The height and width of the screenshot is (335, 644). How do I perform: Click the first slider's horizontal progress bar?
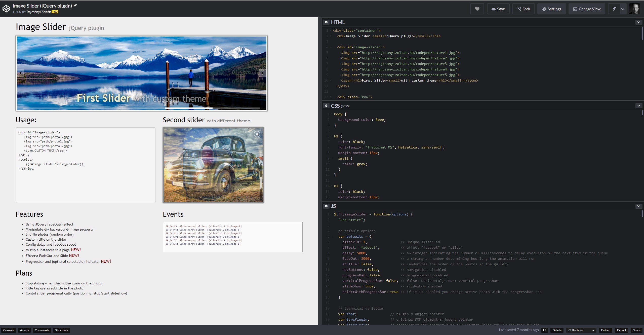pos(141,108)
